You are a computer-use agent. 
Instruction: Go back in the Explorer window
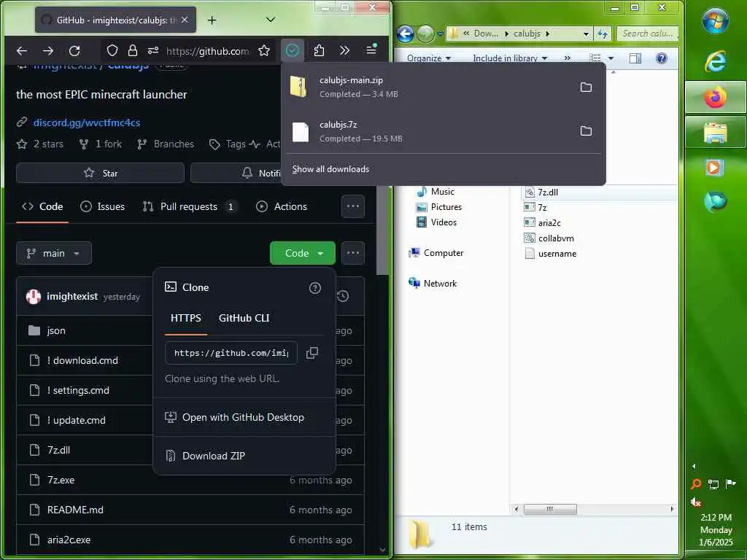tap(405, 34)
